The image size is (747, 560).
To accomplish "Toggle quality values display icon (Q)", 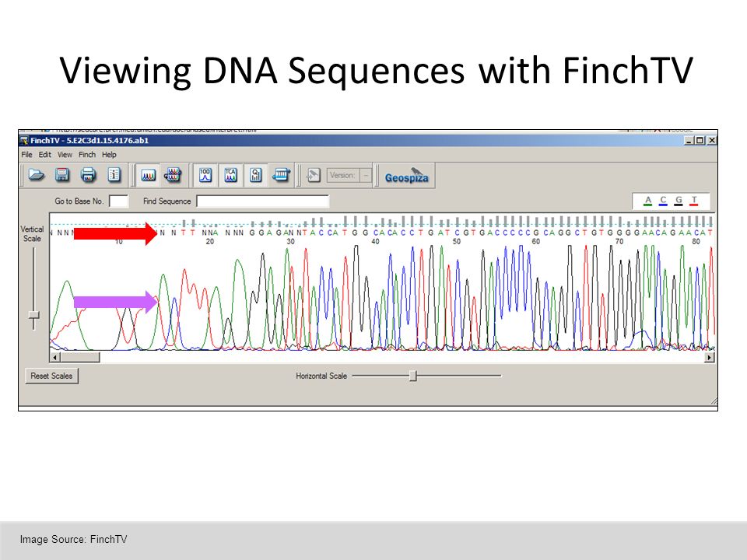I will pyautogui.click(x=256, y=175).
